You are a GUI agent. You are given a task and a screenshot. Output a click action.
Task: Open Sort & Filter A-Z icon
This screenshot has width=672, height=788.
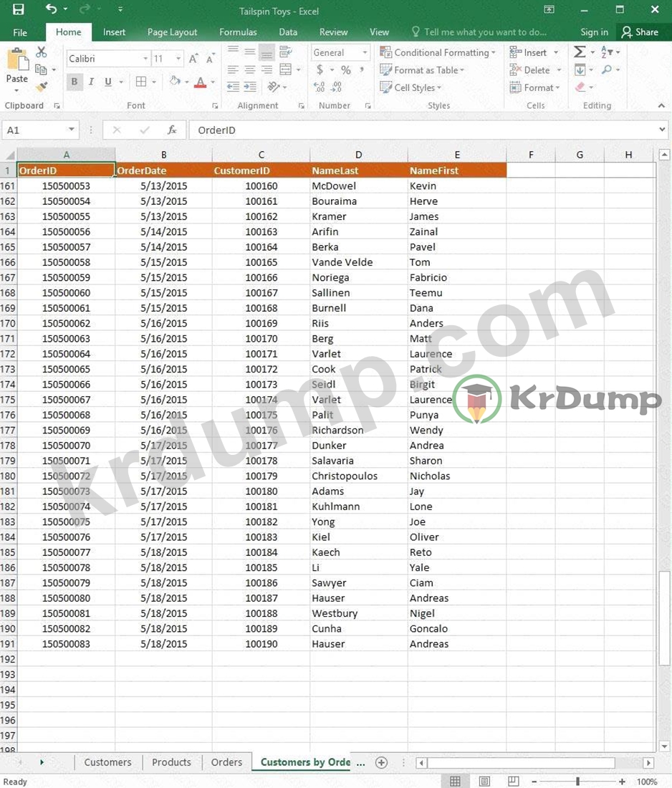pos(607,52)
